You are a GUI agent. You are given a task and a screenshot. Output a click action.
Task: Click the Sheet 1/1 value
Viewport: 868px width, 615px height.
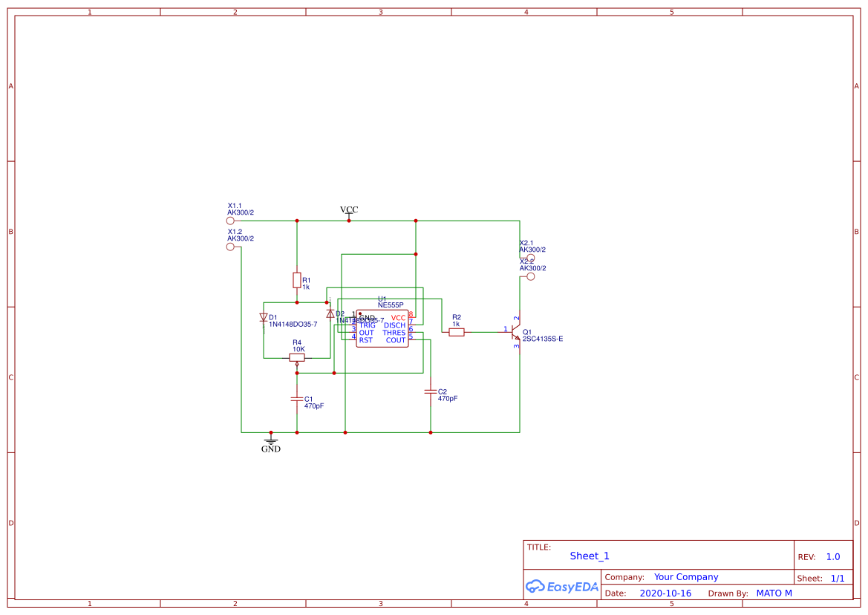pyautogui.click(x=838, y=577)
